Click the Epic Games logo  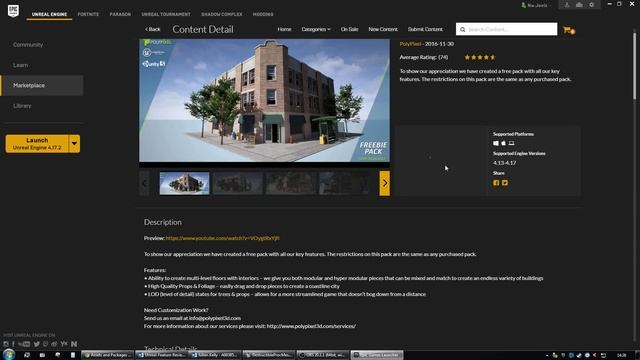tap(13, 10)
